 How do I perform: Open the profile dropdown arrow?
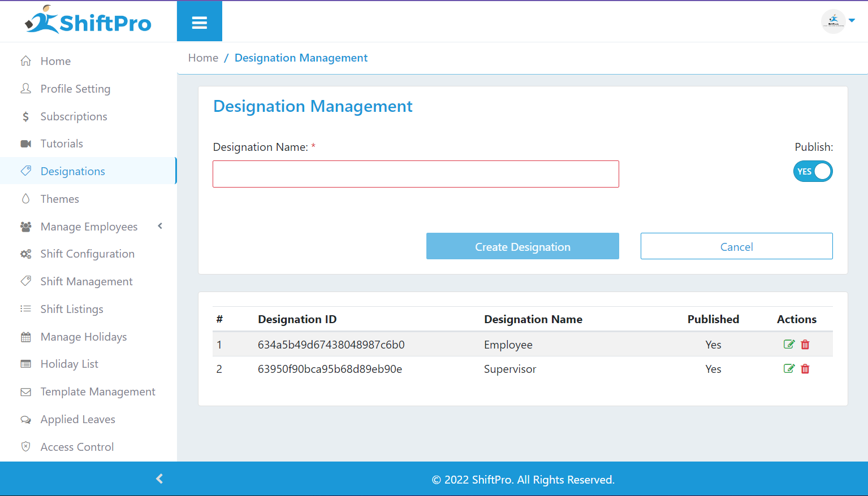pyautogui.click(x=852, y=21)
